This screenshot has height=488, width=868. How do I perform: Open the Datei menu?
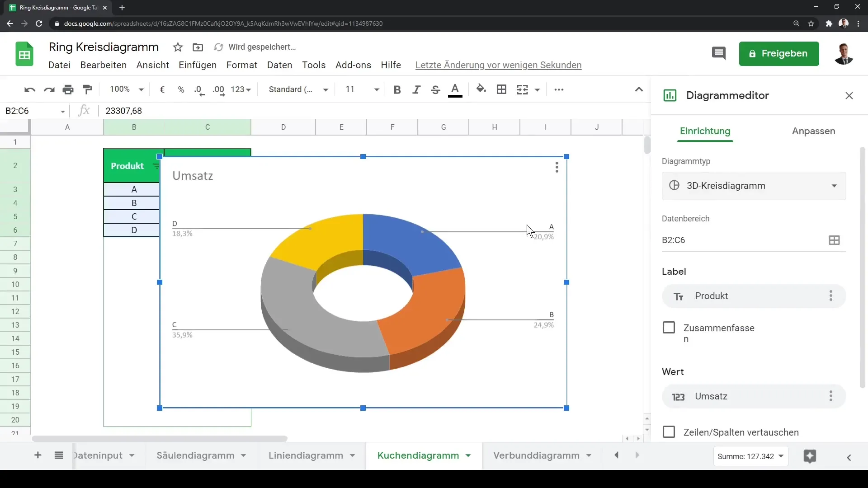[x=59, y=65]
